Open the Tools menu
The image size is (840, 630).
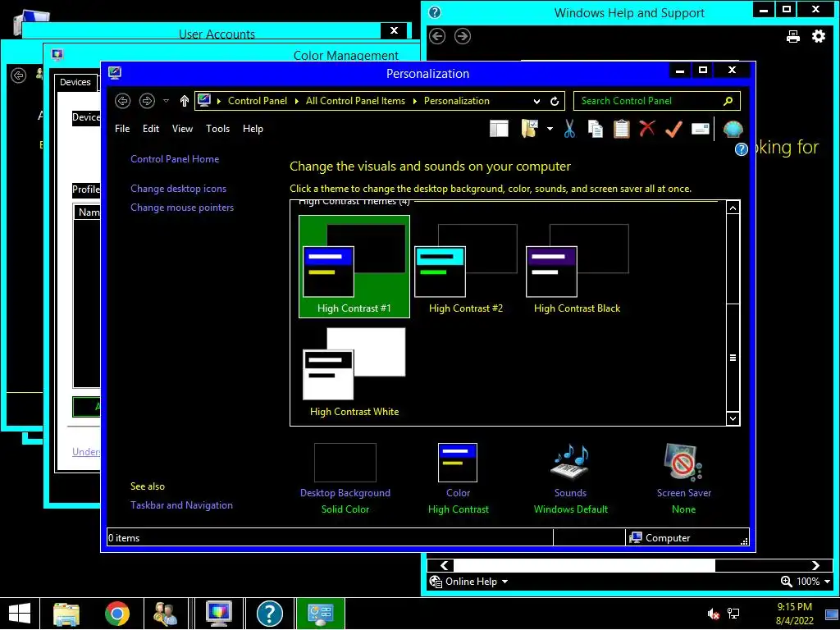click(217, 129)
